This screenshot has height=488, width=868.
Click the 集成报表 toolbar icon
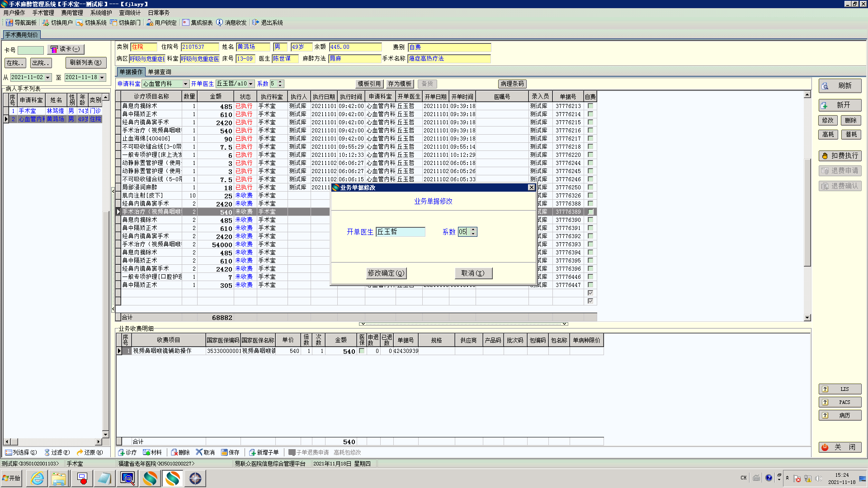pos(186,23)
